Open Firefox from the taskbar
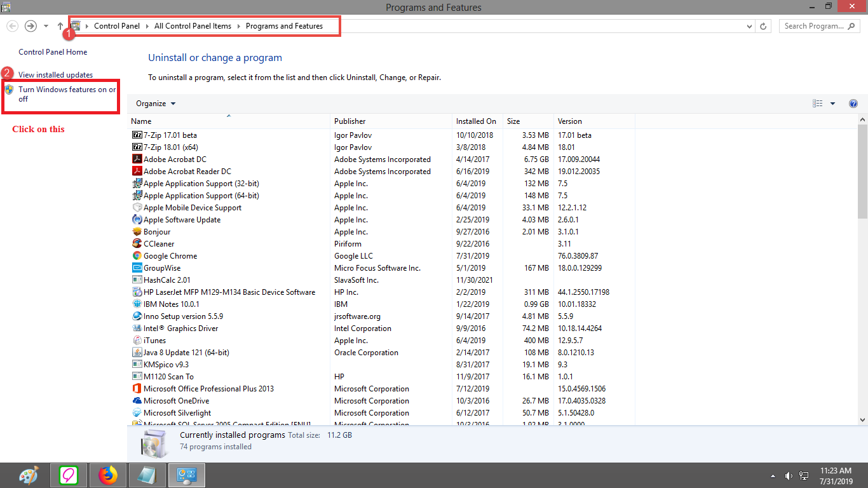Viewport: 868px width, 488px height. (109, 475)
